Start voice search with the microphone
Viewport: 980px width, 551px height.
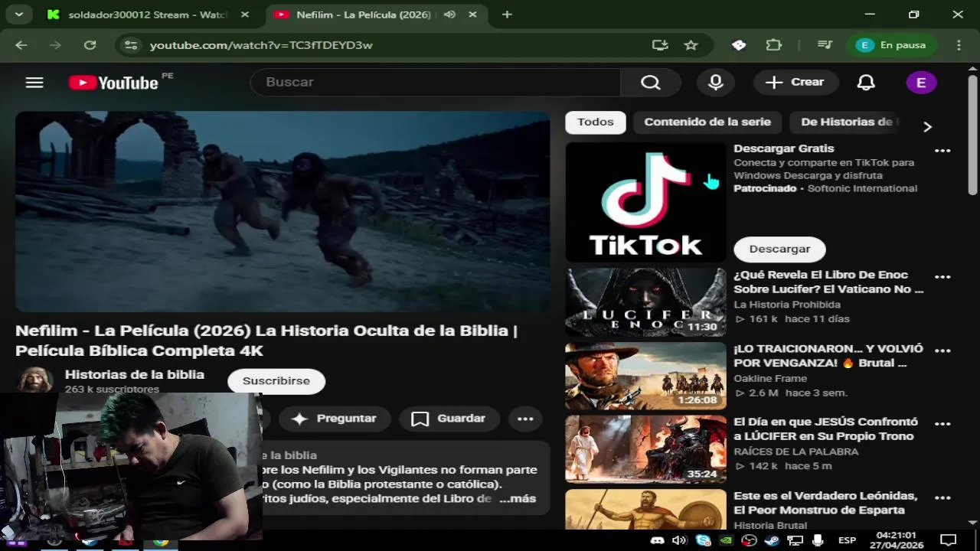[x=716, y=82]
